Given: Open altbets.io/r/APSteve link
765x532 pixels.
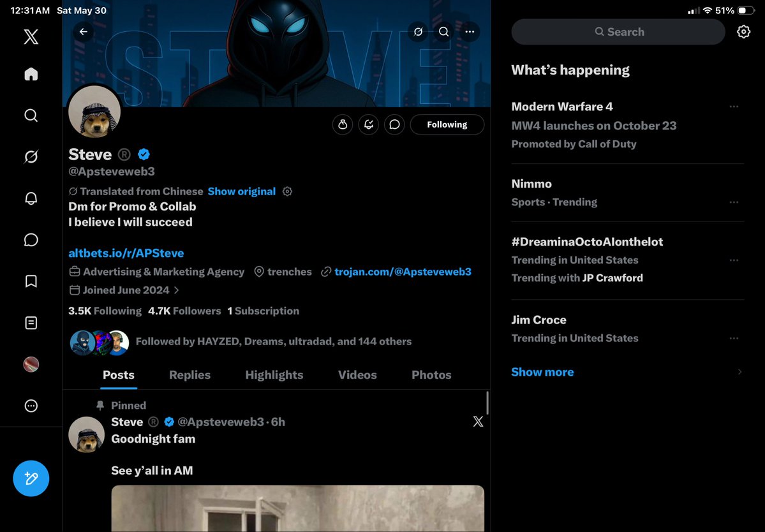Looking at the screenshot, I should click(126, 253).
